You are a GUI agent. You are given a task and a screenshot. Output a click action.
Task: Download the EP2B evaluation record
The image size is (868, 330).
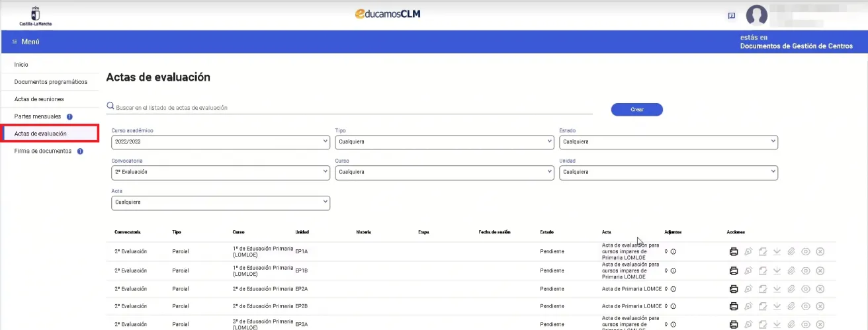[777, 306]
